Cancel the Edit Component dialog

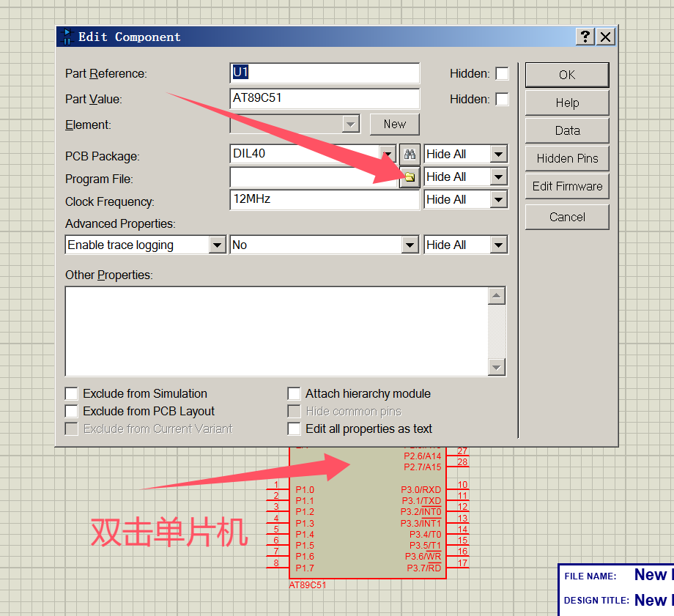click(x=567, y=217)
